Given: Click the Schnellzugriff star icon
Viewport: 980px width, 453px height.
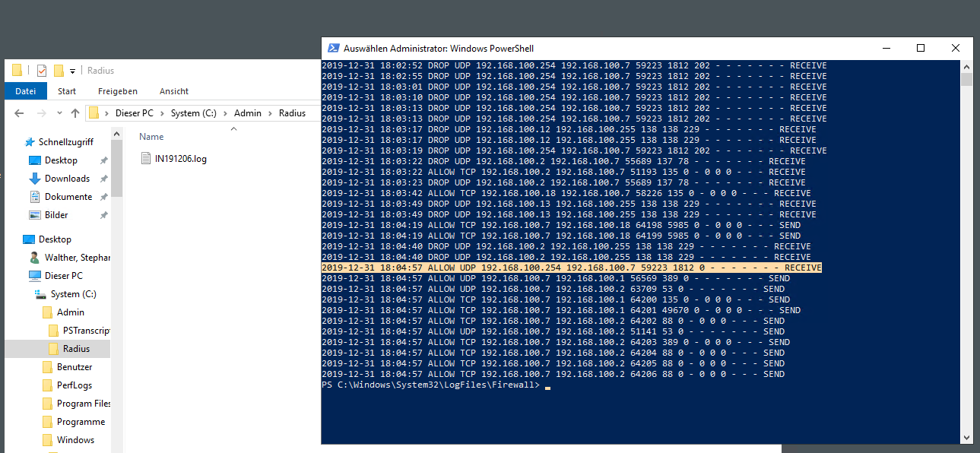Looking at the screenshot, I should coord(30,142).
